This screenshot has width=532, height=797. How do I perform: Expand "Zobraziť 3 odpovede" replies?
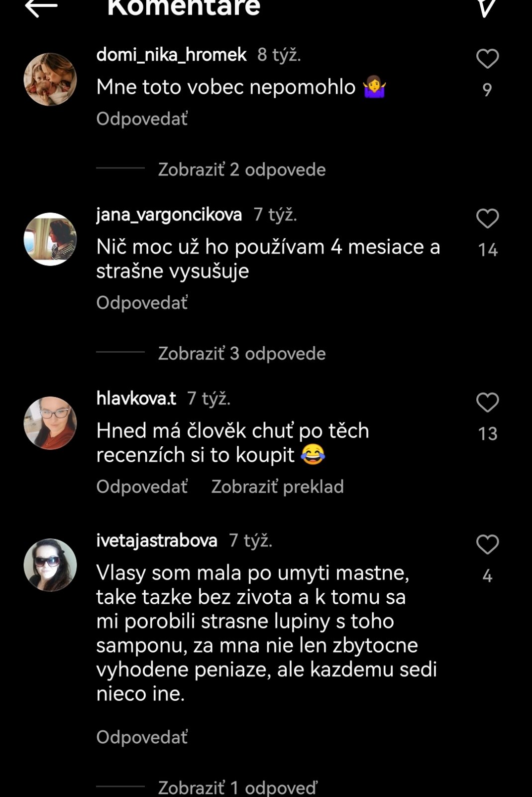[242, 354]
